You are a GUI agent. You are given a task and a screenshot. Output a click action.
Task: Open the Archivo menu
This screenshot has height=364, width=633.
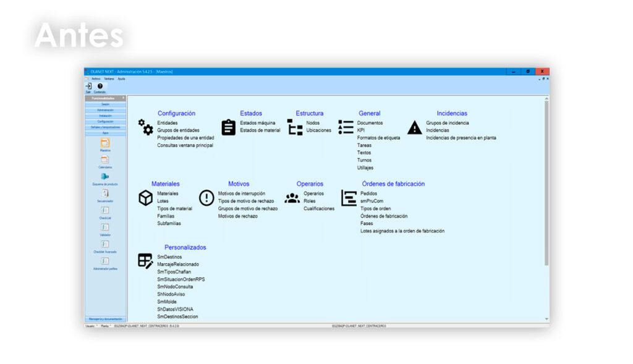click(96, 78)
